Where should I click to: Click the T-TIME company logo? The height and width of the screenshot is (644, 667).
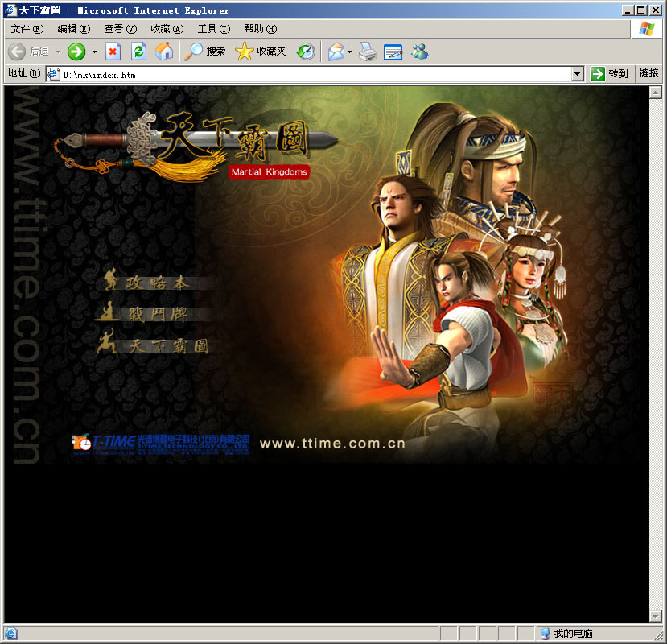pyautogui.click(x=161, y=445)
